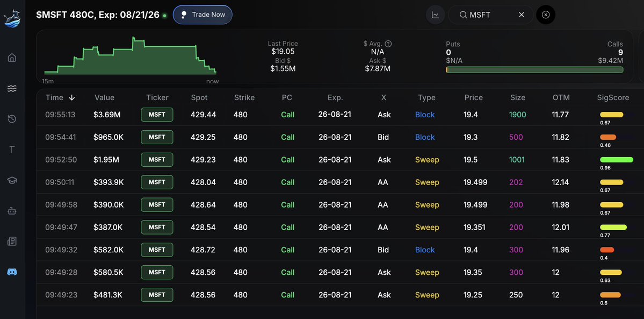Screen dimensions: 644x319
Task: Click the PC column header
Action: [287, 97]
